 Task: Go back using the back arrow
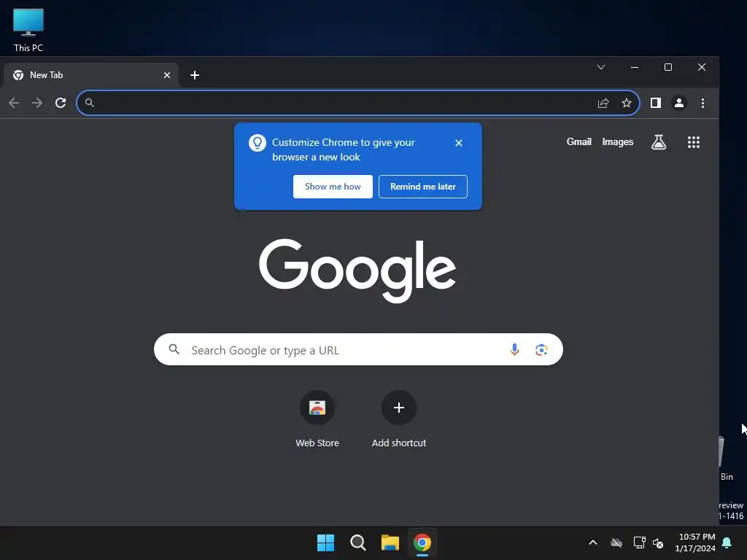point(14,103)
